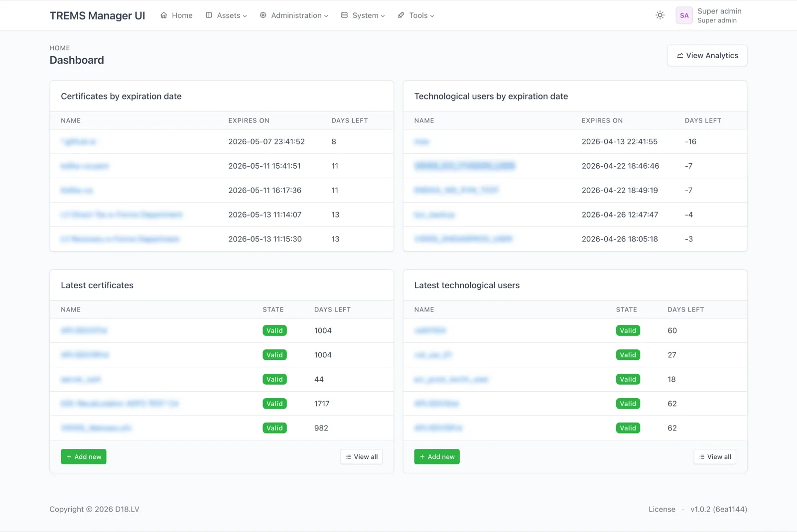This screenshot has height=532, width=797.
Task: Click View all under Latest certificates
Action: tap(361, 456)
